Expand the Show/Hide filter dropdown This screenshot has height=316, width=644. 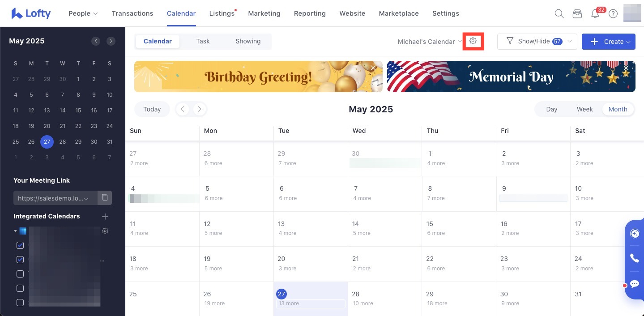[x=537, y=42]
